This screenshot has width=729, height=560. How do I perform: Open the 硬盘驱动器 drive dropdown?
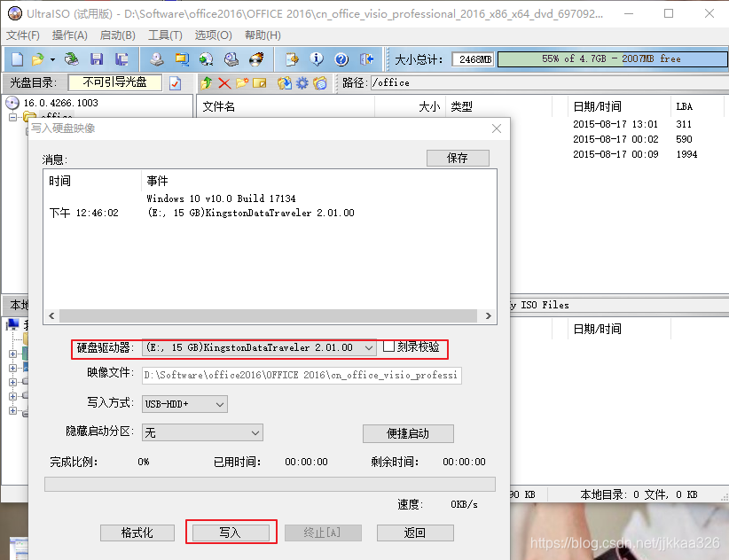click(369, 348)
